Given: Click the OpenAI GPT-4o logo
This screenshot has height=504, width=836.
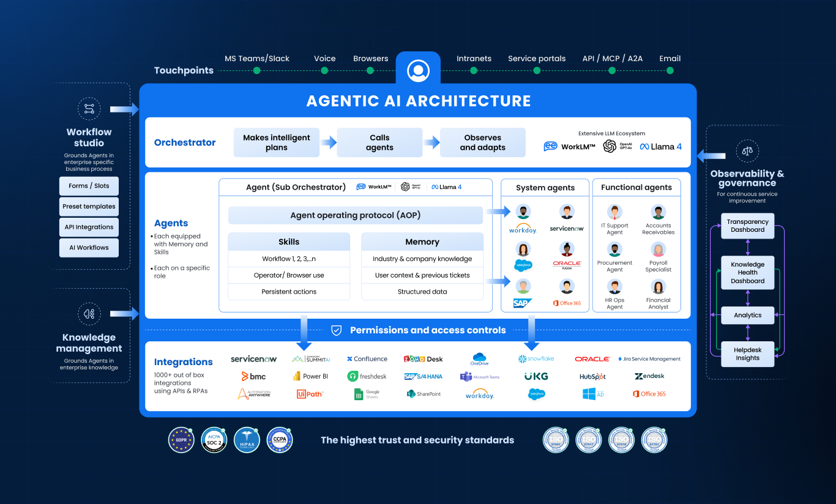Looking at the screenshot, I should 610,146.
